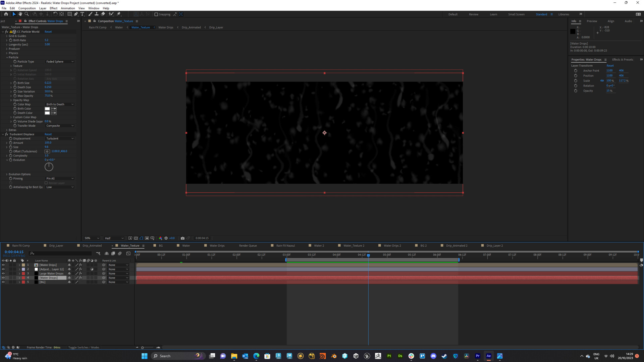The image size is (644, 362).
Task: Open the Home screen icon
Action: click(x=6, y=14)
